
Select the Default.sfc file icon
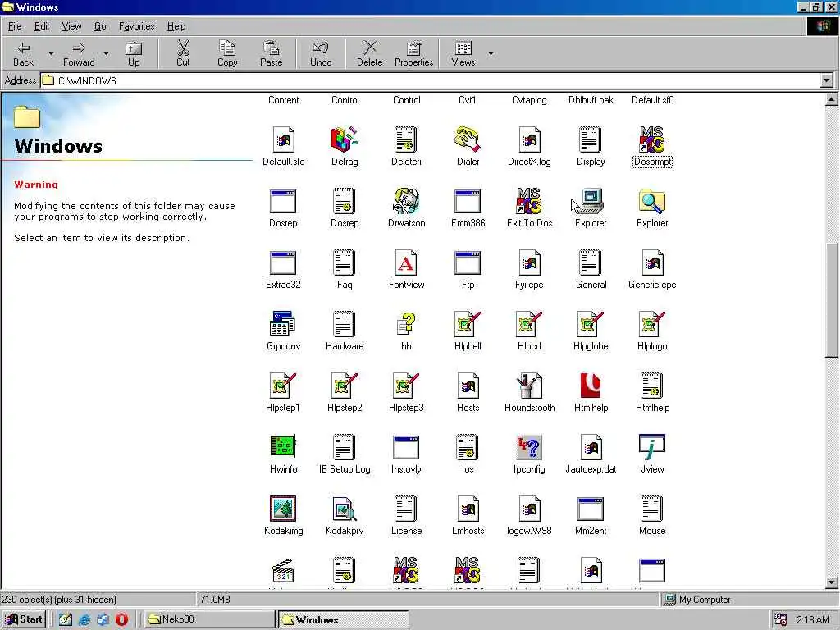(283, 139)
